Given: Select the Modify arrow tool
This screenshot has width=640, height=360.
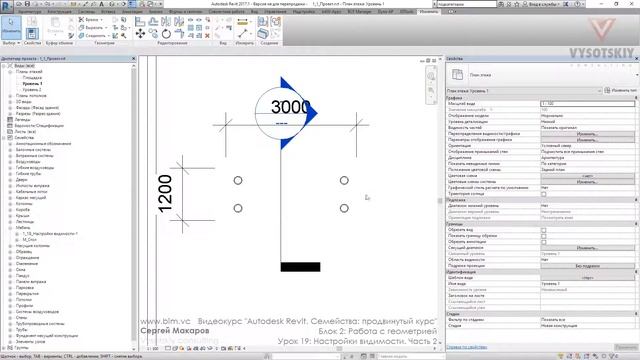Looking at the screenshot, I should click(11, 27).
